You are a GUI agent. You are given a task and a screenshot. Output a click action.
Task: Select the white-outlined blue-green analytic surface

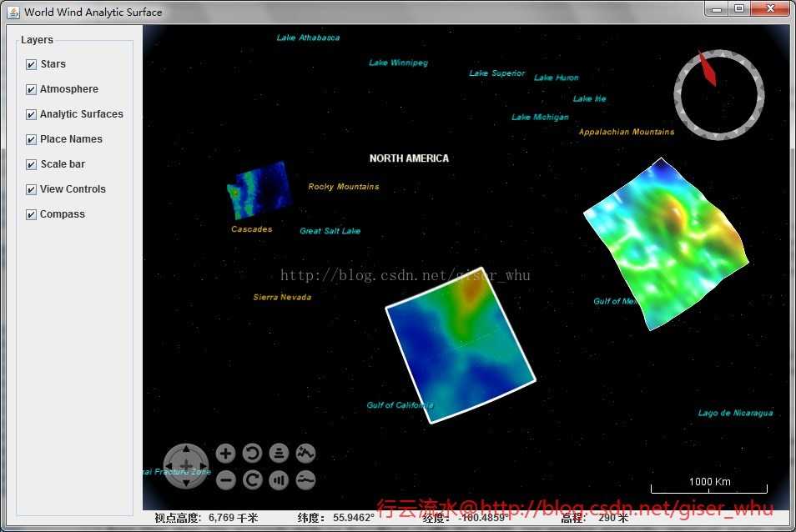coord(461,345)
